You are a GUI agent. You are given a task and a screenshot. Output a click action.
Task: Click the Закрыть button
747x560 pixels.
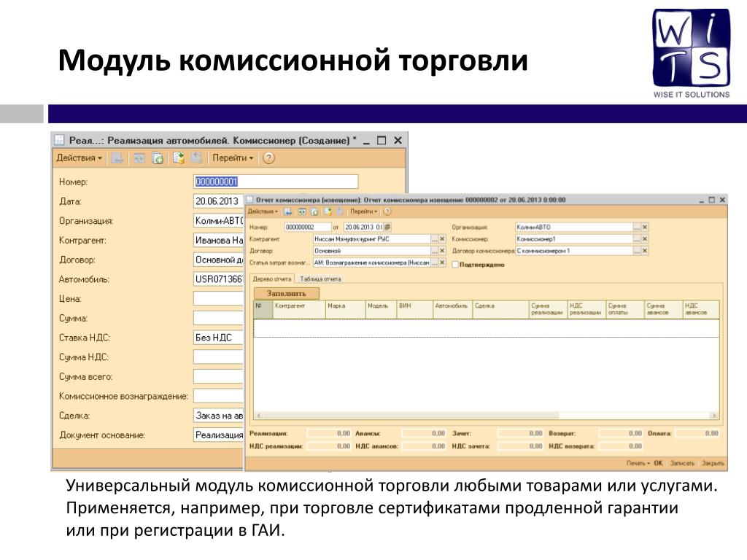click(x=713, y=463)
